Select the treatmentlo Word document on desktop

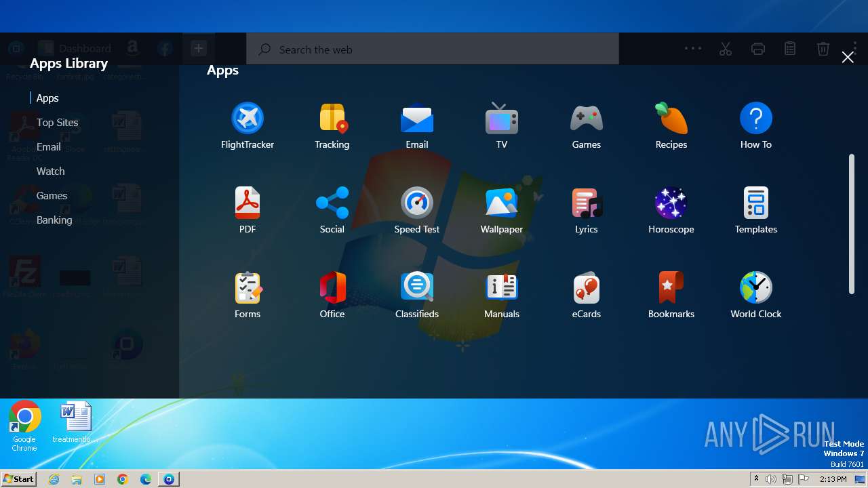[75, 423]
